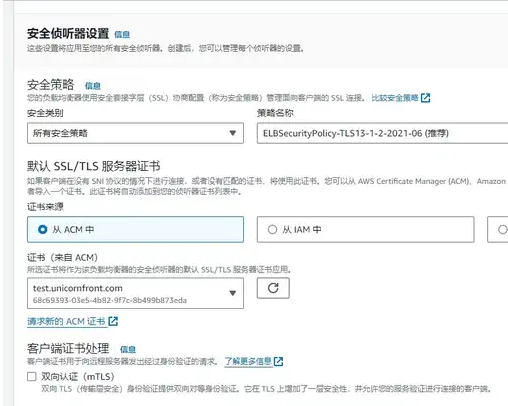Open the 安全类别 dropdown showing 所有安全策略

[x=135, y=133]
